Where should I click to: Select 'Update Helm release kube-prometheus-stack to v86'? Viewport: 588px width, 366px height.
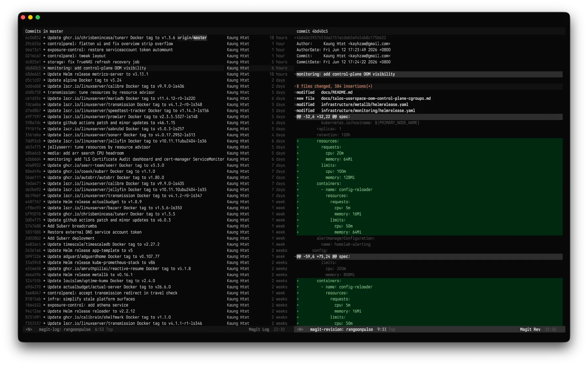101,263
